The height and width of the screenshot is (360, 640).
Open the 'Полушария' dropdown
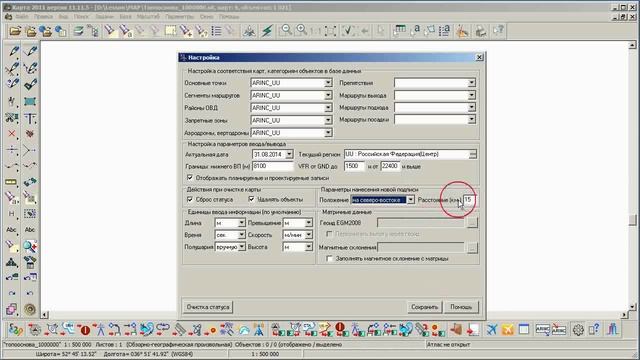(x=242, y=247)
